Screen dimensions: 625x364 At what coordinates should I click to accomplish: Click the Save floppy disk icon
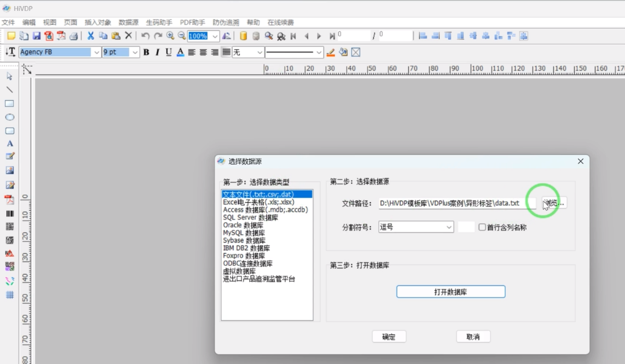click(x=36, y=36)
